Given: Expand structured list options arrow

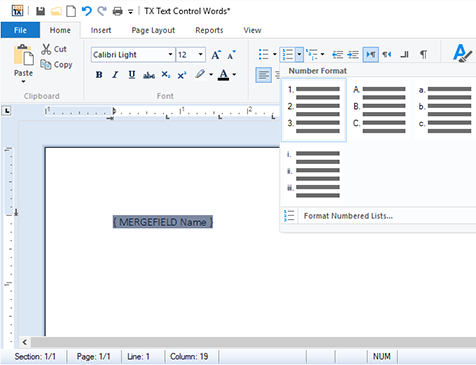Looking at the screenshot, I should (322, 54).
